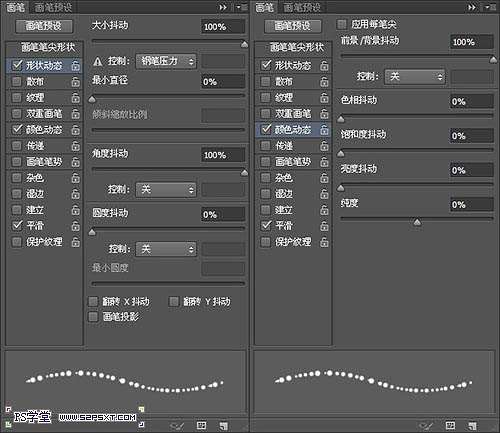Click the 画笔预设 button in right panel

[293, 26]
